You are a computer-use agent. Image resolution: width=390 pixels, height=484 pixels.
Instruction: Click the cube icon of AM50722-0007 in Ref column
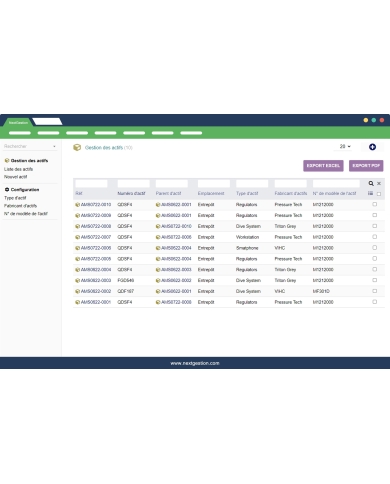77,237
